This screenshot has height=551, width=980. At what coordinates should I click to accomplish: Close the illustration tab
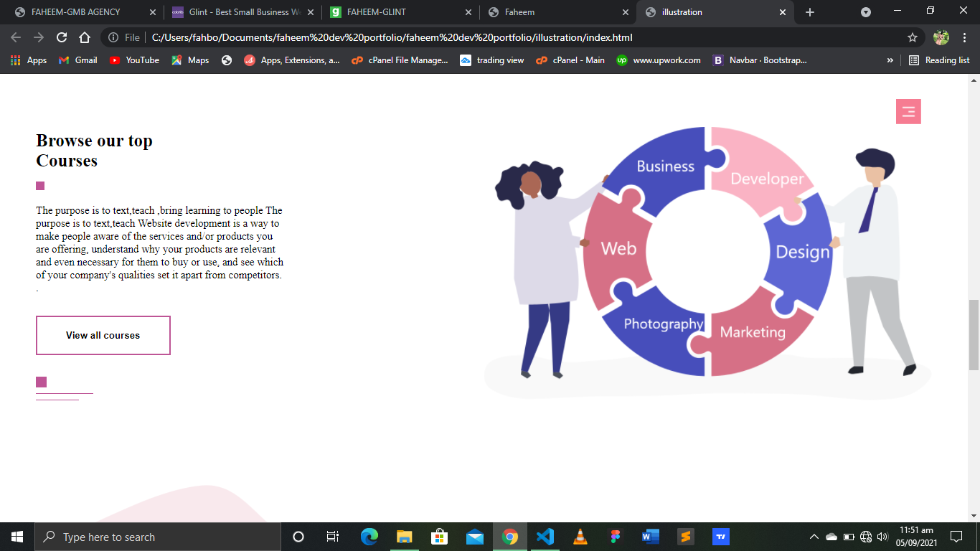coord(783,12)
